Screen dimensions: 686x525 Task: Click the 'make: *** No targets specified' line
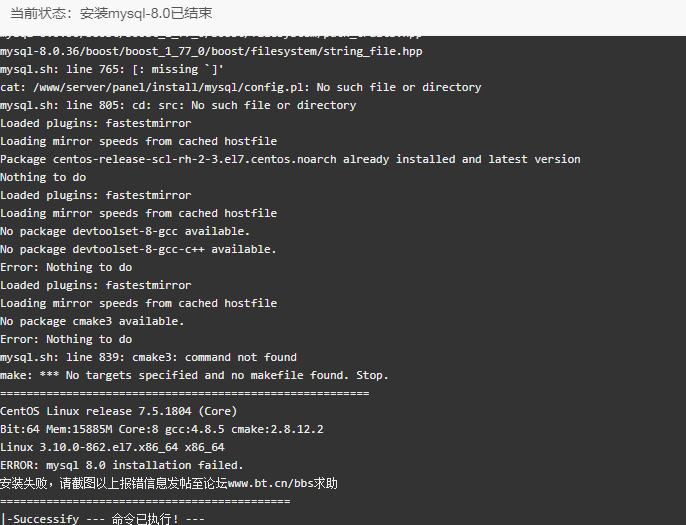(194, 375)
